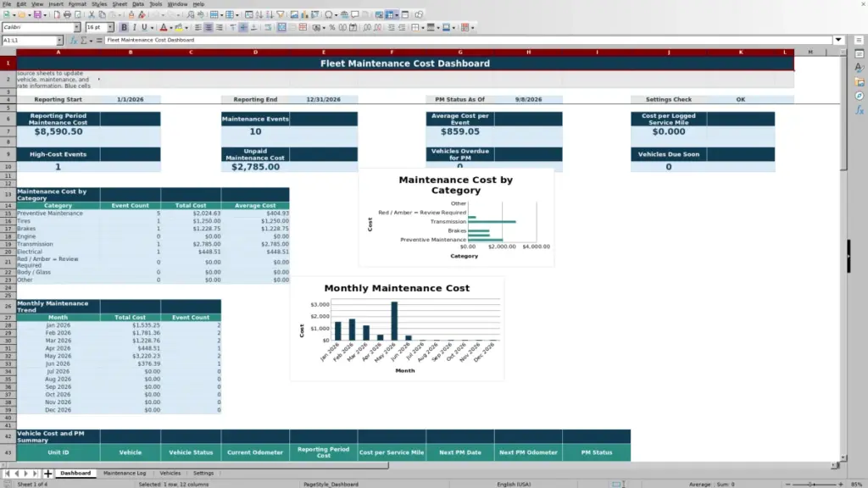Expand Name Box dropdown for A1:L1

click(x=60, y=41)
